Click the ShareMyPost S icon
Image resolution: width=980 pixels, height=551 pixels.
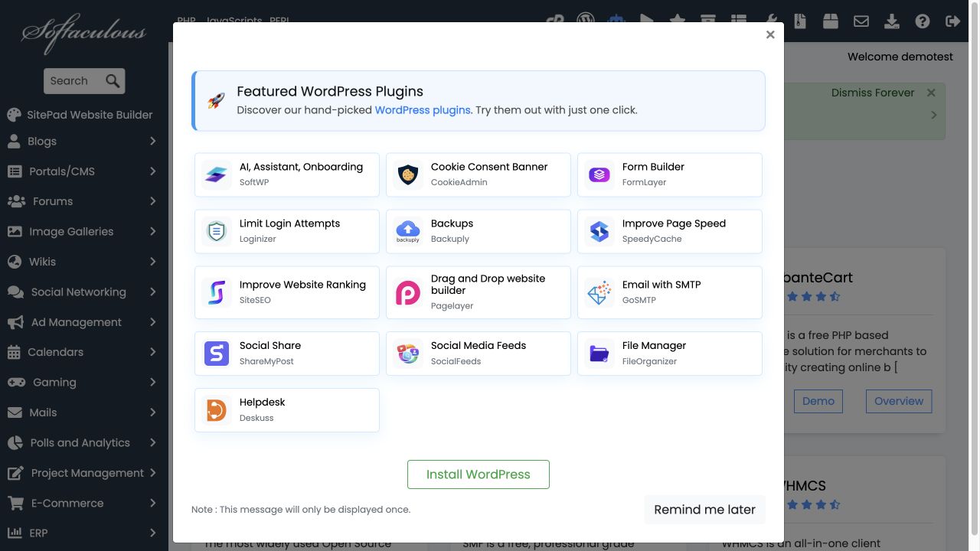pos(217,354)
